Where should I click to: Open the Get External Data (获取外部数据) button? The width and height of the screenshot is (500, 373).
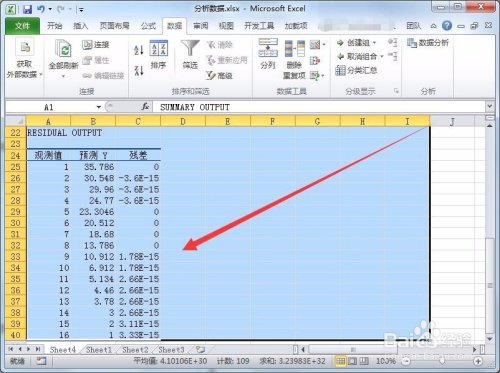pyautogui.click(x=25, y=59)
